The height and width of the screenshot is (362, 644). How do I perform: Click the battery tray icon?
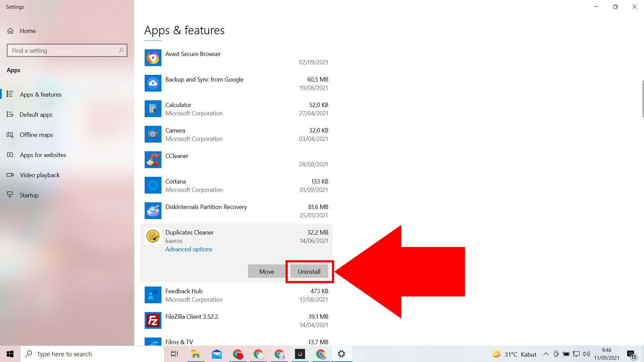566,354
